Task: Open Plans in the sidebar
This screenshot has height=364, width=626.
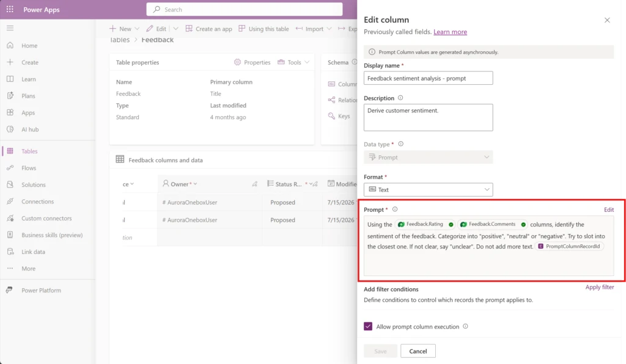Action: click(x=28, y=96)
